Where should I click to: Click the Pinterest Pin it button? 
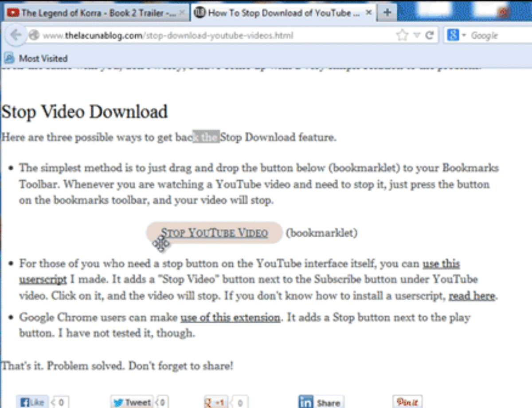(407, 402)
